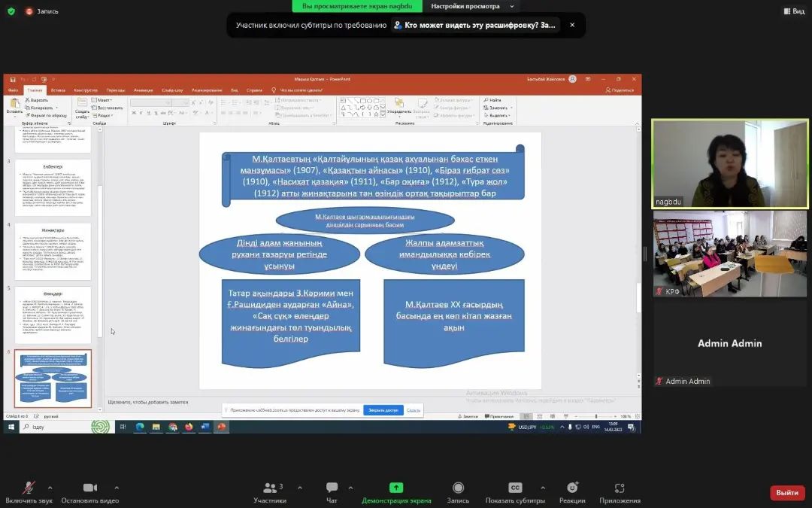Open the Вид view menu in Zoom

(795, 11)
